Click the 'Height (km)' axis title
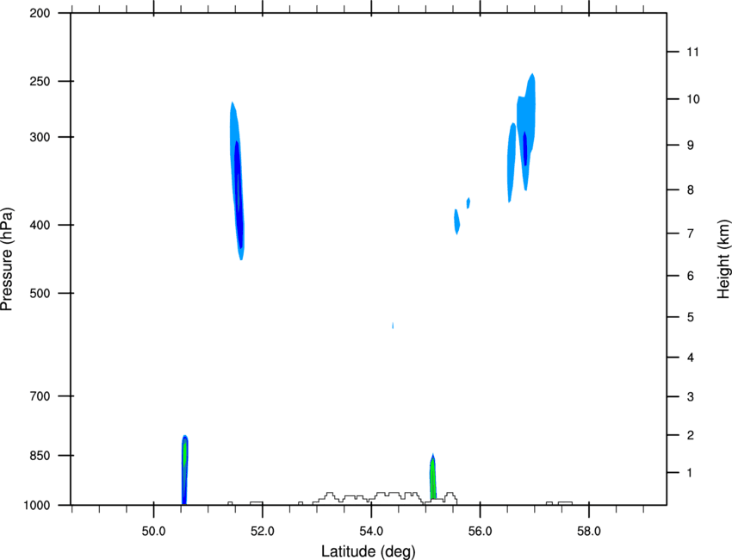The width and height of the screenshot is (732, 560). (723, 259)
